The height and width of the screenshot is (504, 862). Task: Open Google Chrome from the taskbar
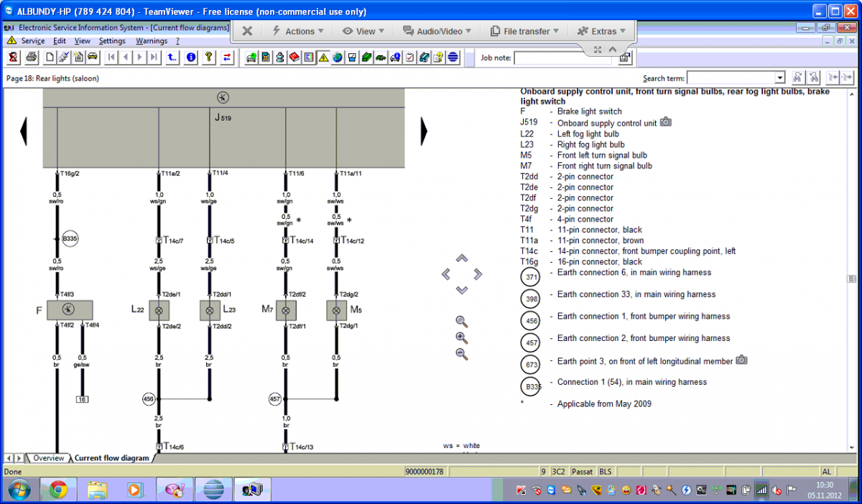[x=58, y=490]
